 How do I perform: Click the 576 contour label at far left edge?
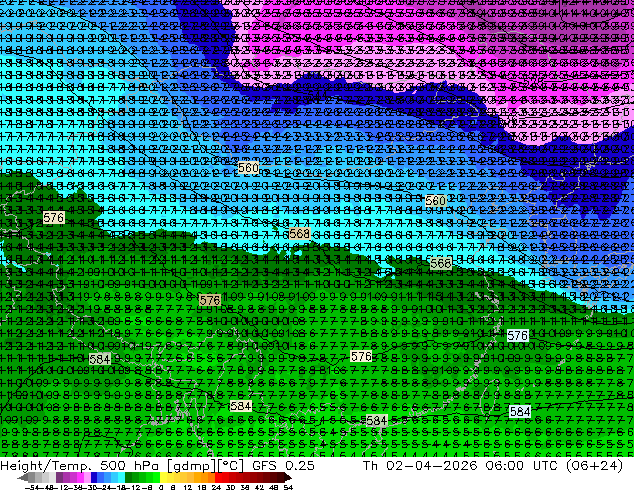(53, 218)
